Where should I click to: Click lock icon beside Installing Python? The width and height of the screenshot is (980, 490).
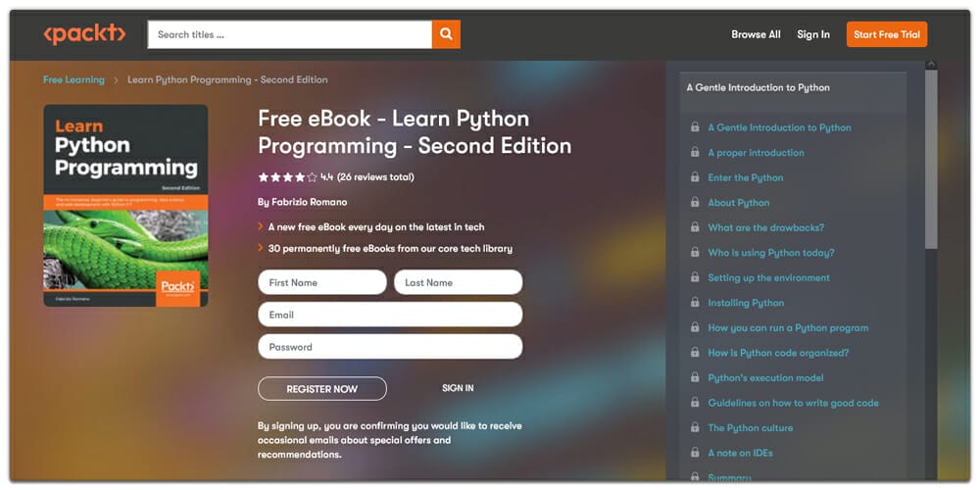pos(695,302)
